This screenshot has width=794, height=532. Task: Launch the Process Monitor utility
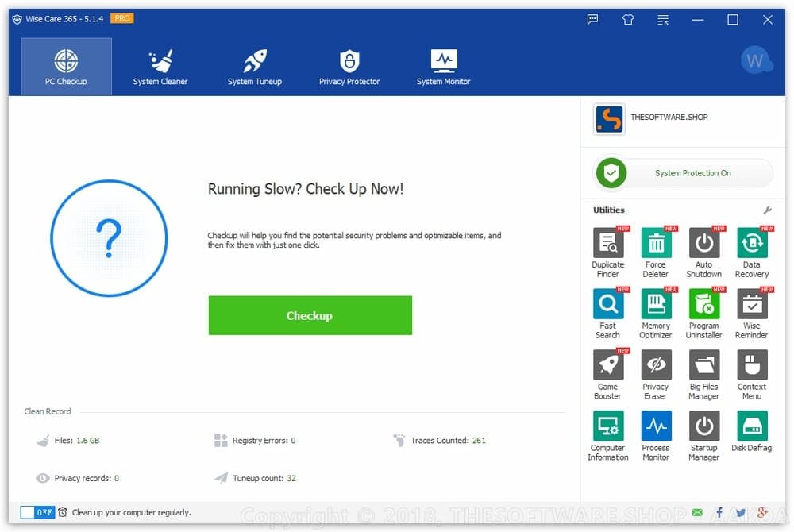coord(656,435)
